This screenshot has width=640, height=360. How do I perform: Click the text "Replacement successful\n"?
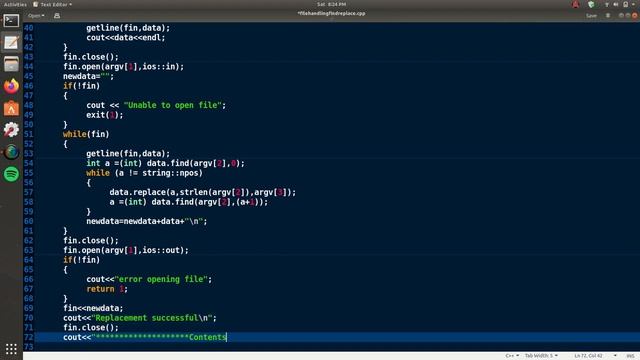click(152, 318)
